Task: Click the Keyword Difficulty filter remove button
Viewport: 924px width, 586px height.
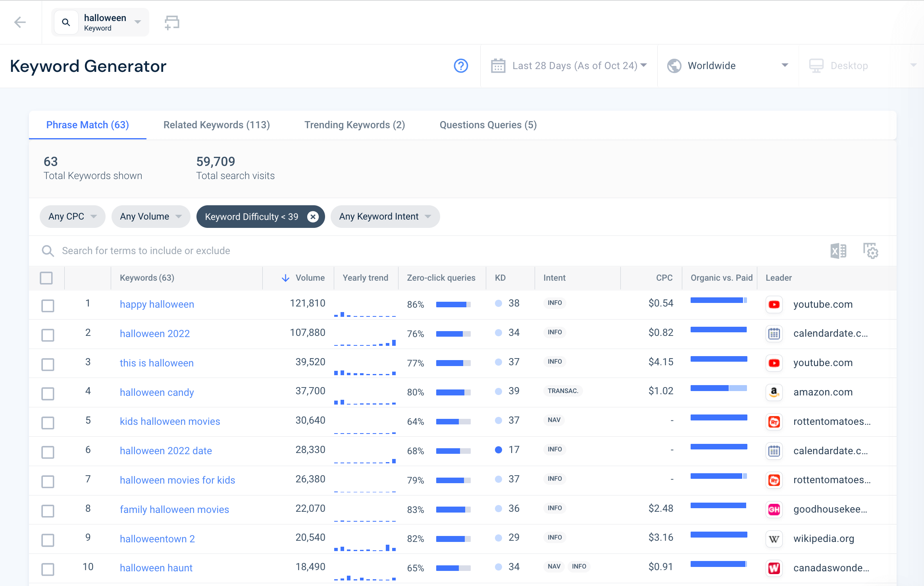Action: pos(312,216)
